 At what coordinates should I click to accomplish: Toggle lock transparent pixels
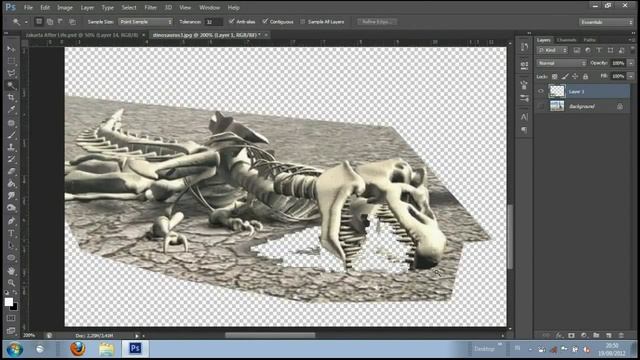point(554,76)
